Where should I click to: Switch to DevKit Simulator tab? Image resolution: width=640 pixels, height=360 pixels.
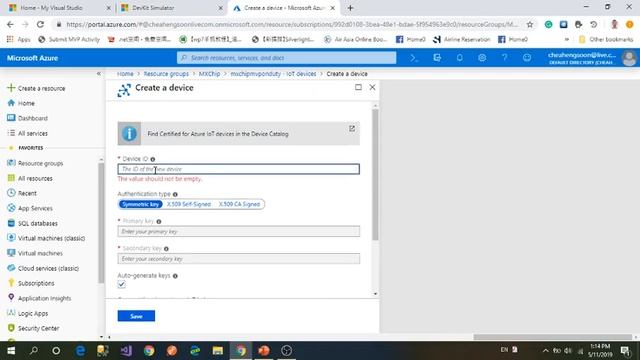(x=171, y=8)
